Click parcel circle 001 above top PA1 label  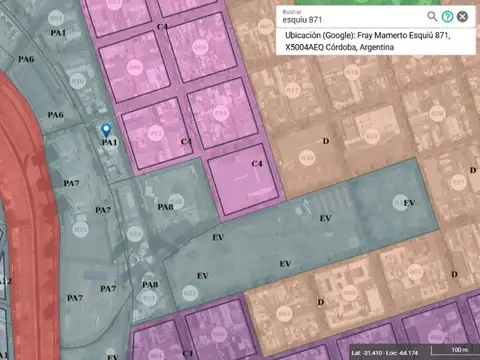(56, 18)
